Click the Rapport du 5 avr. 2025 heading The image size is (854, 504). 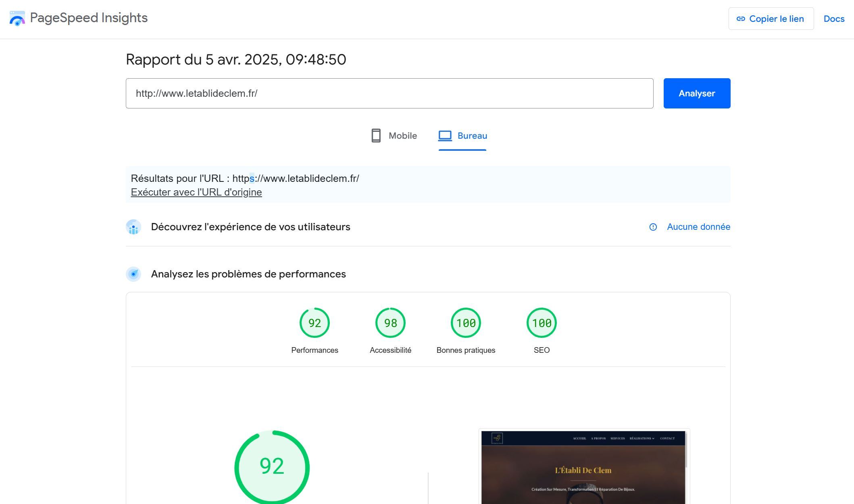pyautogui.click(x=236, y=59)
